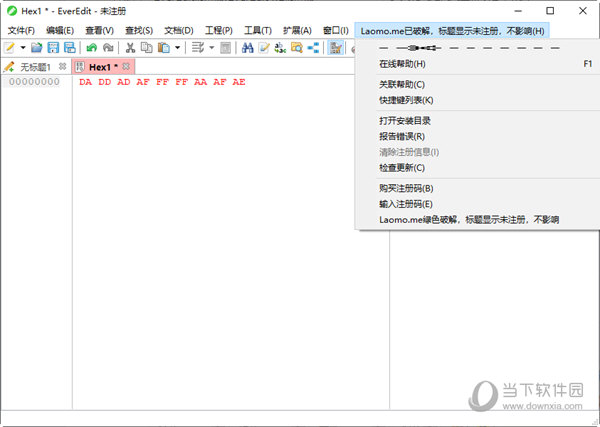Image resolution: width=600 pixels, height=427 pixels.
Task: Click hex byte DD in the editor
Action: pos(104,82)
